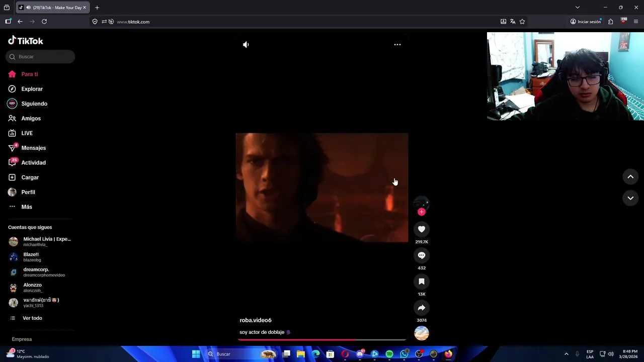Open yachi_1313 followed account
Viewport: 644px width, 362px height.
(40, 303)
